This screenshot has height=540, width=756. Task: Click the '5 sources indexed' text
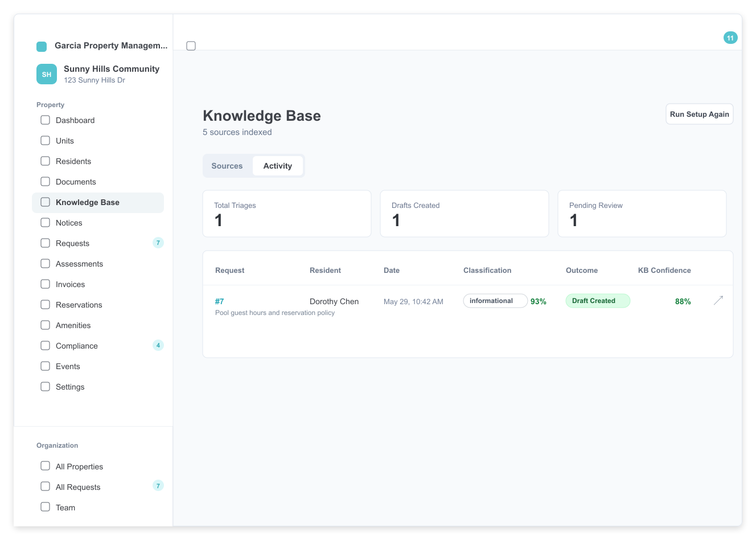[237, 132]
